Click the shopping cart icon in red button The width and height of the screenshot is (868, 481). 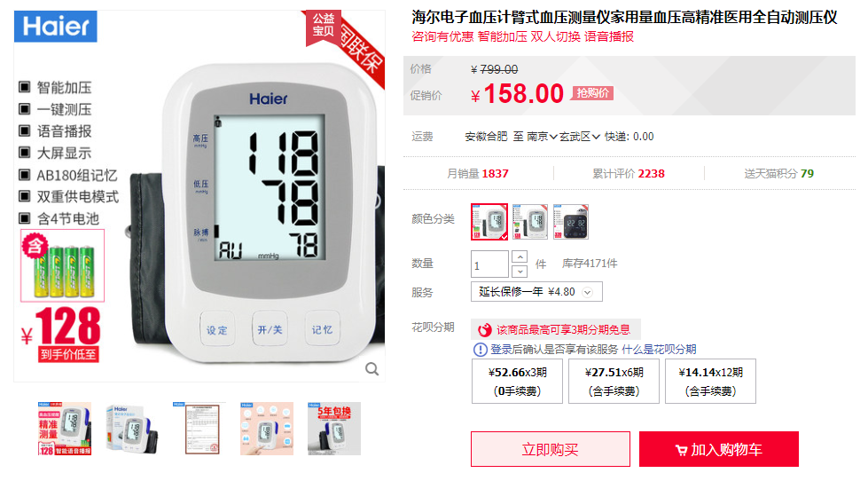[x=682, y=451]
